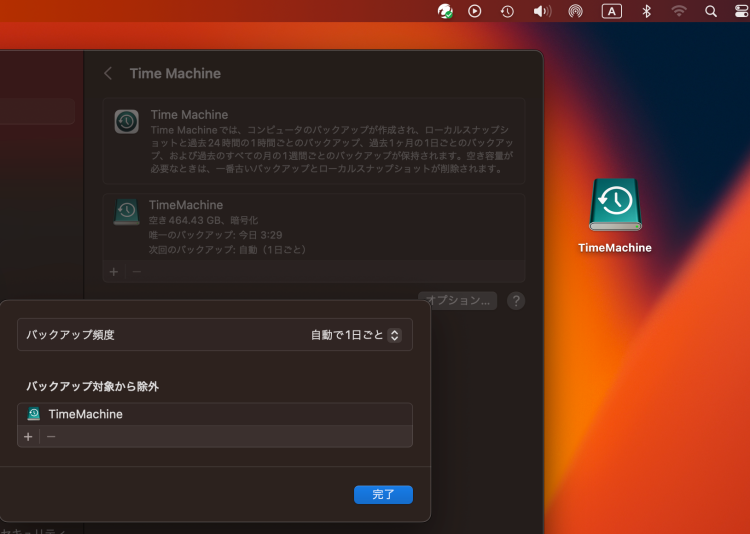This screenshot has height=534, width=750.
Task: Add a backup disk with plus button
Action: (114, 272)
